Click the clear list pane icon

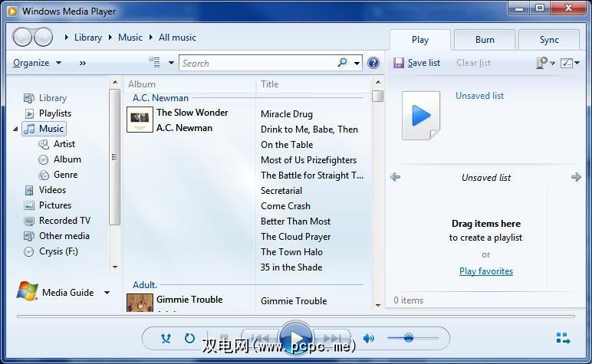click(542, 63)
